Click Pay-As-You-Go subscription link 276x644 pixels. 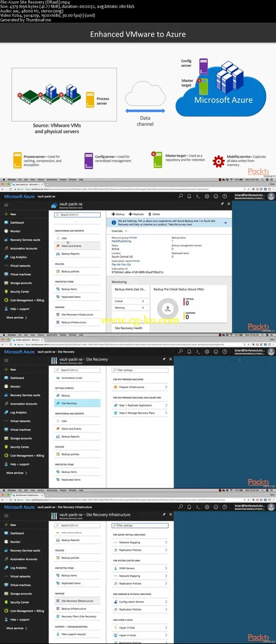click(122, 265)
